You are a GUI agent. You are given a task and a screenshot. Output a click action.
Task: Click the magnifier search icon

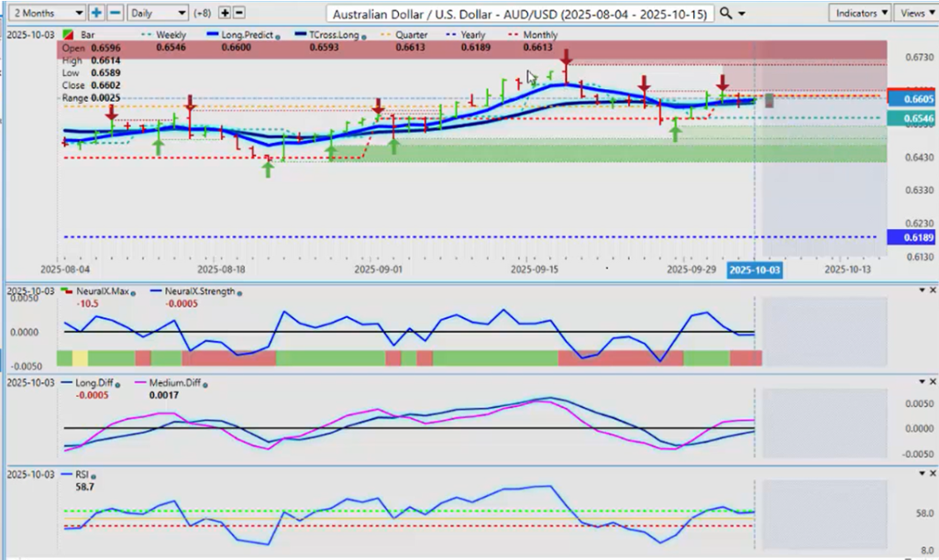725,14
